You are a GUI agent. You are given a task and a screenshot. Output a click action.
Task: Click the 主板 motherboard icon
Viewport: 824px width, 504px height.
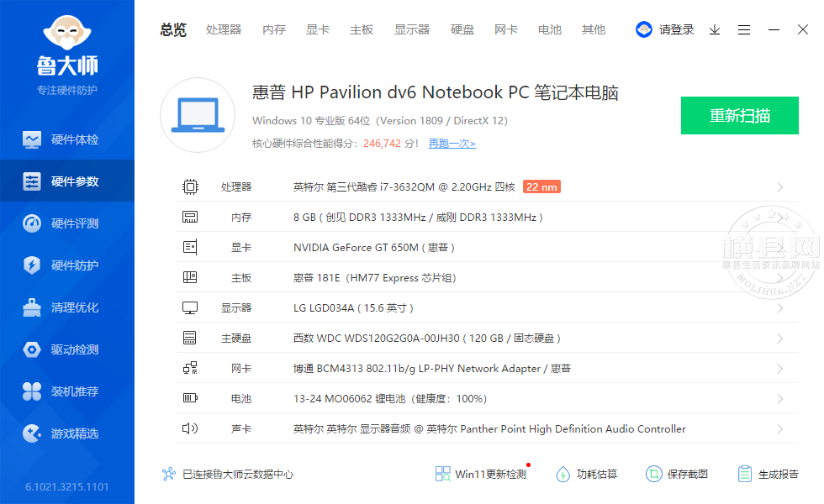tap(190, 277)
